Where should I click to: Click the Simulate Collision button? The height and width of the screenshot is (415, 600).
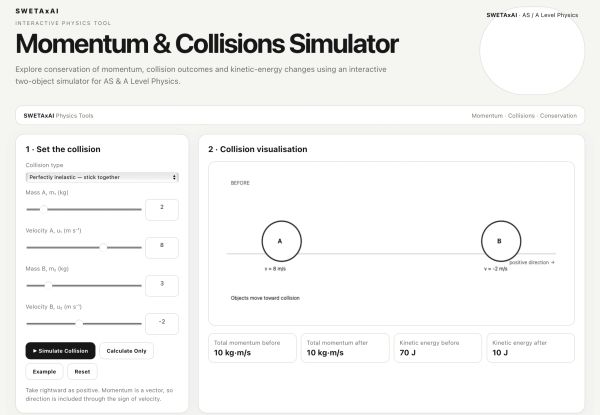click(x=60, y=351)
